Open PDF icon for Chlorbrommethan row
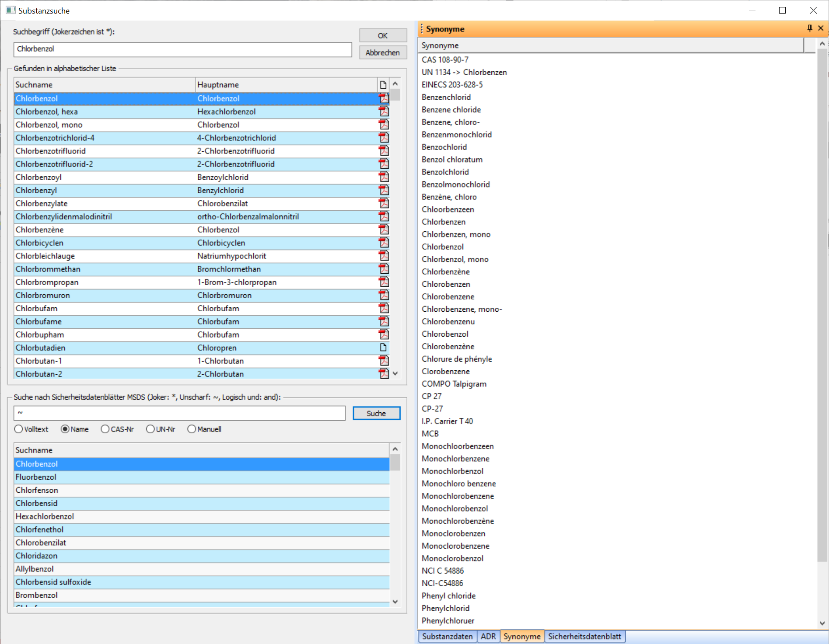The height and width of the screenshot is (644, 829). (x=384, y=269)
